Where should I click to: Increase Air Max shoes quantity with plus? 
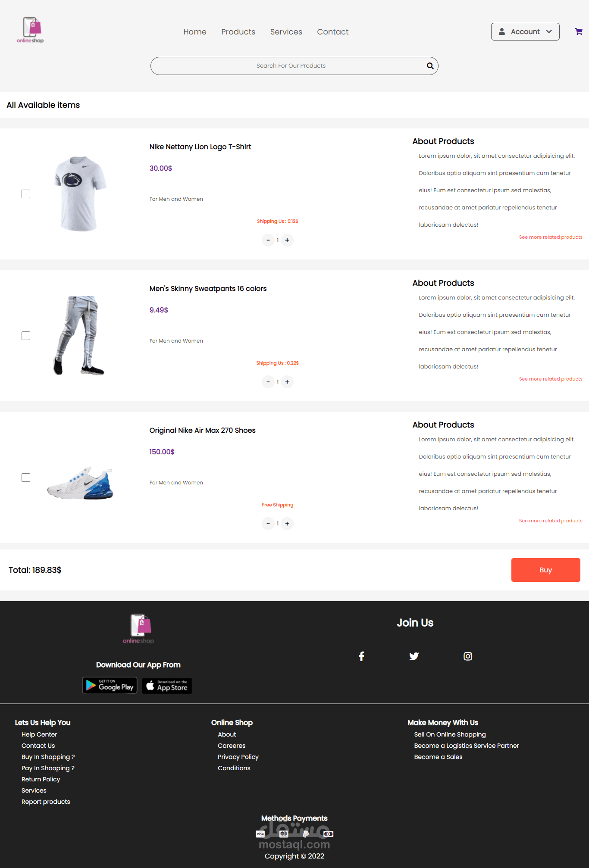click(x=287, y=524)
